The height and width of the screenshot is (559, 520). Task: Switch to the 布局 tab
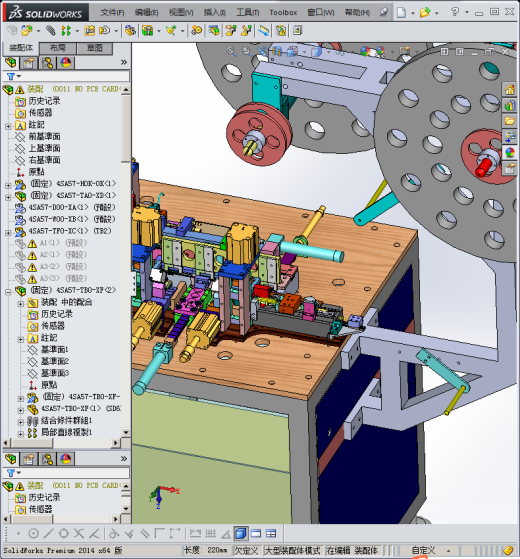coord(57,48)
